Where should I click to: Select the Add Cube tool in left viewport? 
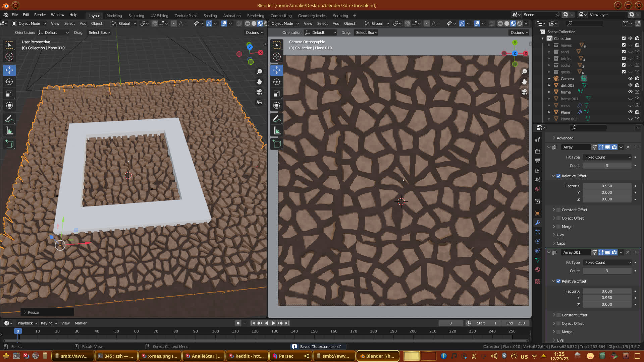click(x=9, y=144)
